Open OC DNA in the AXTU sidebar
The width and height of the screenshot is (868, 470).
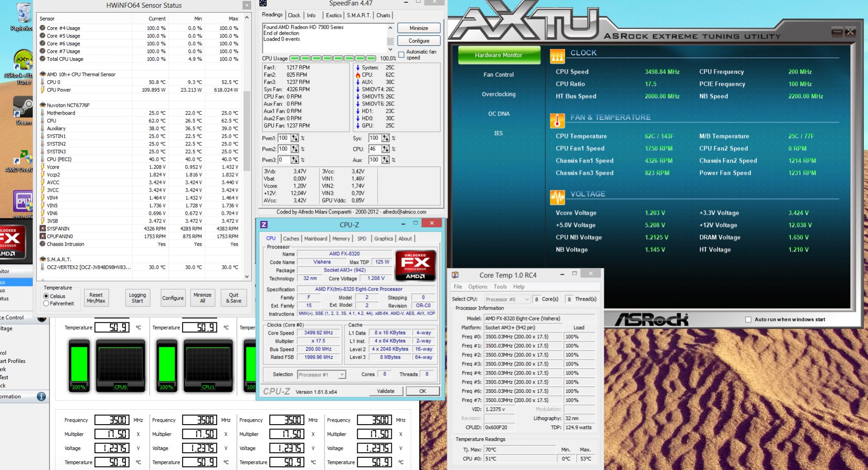pyautogui.click(x=499, y=114)
